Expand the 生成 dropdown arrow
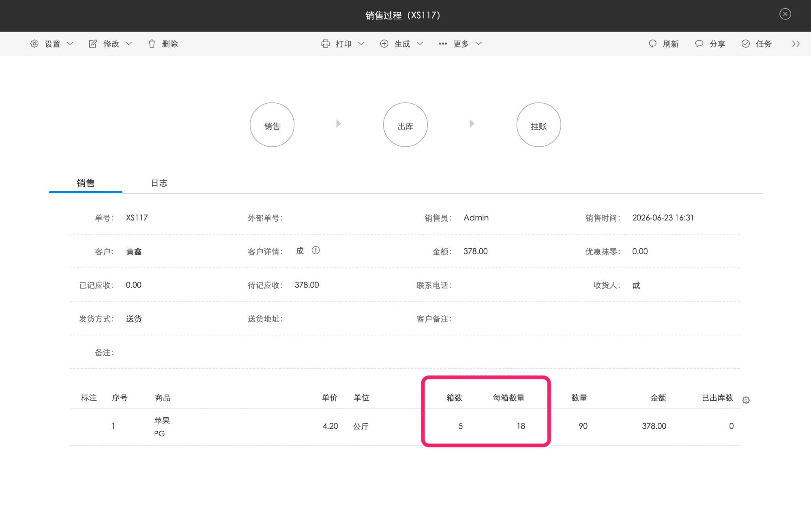Viewport: 811px width, 532px height. [x=420, y=43]
